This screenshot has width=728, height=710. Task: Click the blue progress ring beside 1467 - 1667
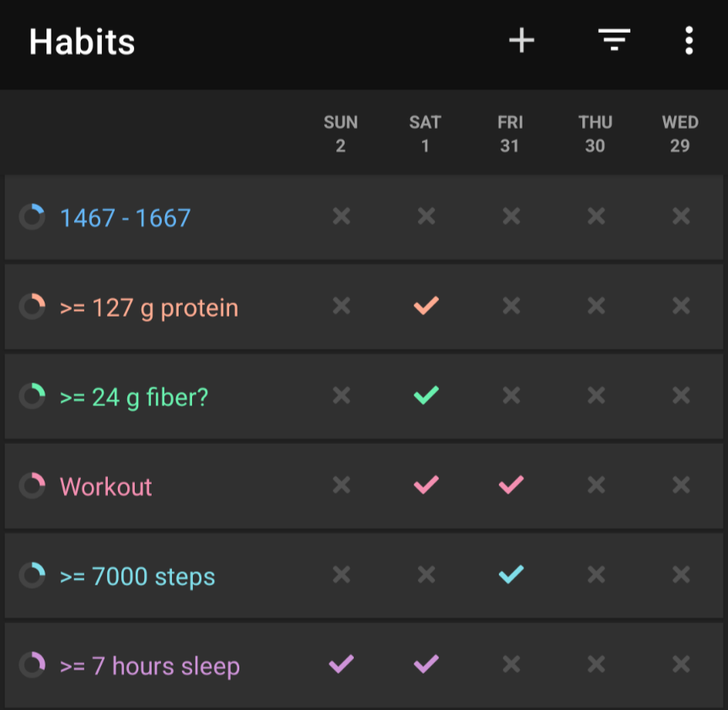[x=32, y=217]
